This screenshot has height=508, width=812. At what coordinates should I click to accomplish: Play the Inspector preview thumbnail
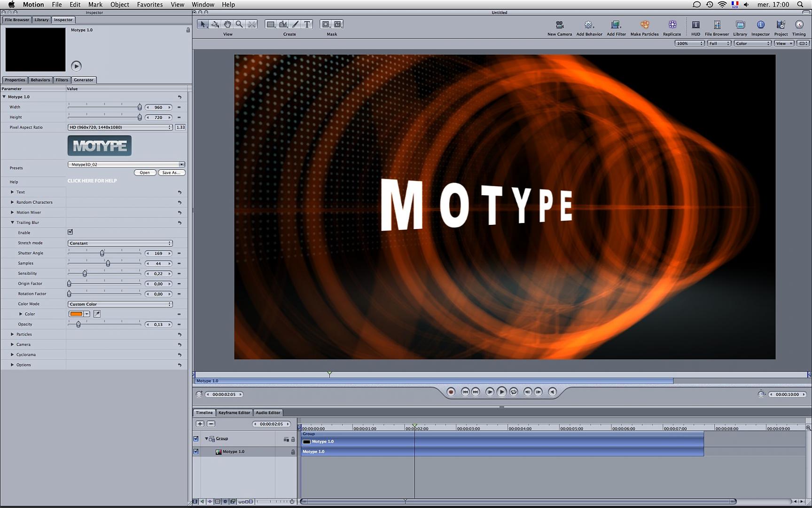76,66
